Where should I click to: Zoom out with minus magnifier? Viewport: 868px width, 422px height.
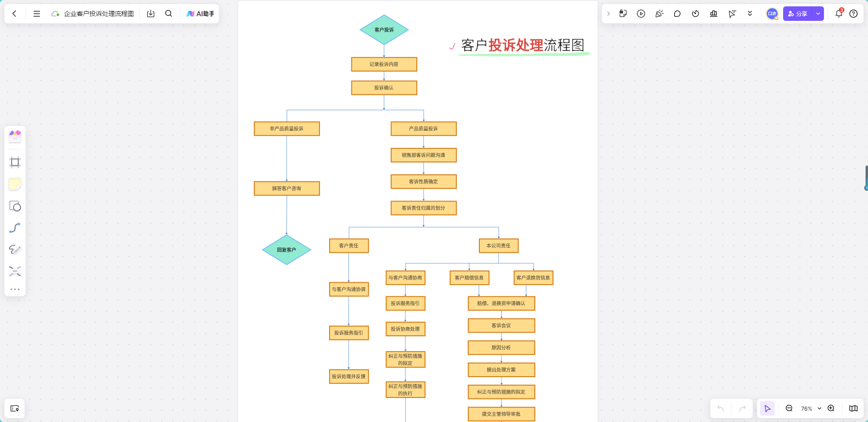click(789, 408)
